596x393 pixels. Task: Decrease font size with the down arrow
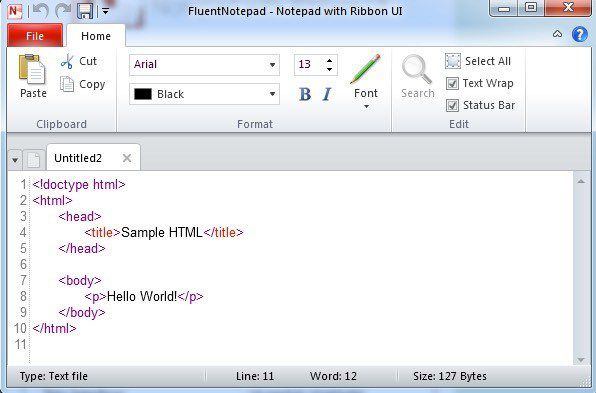329,69
